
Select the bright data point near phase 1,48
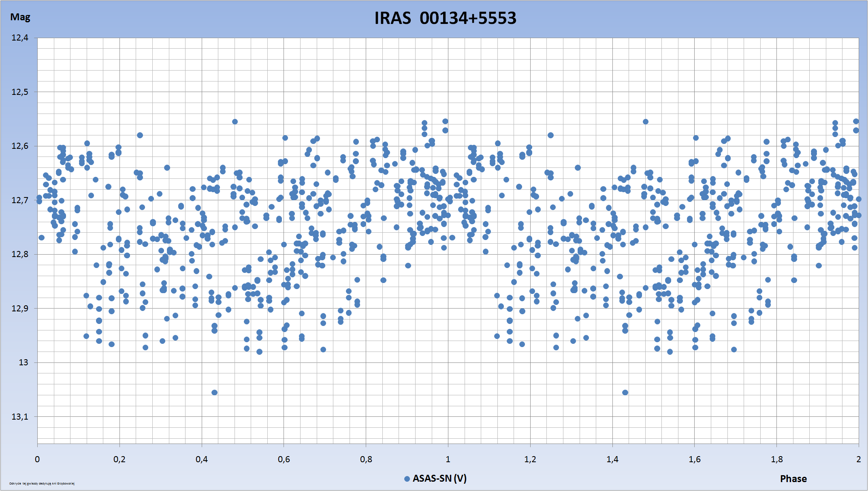[x=646, y=122]
